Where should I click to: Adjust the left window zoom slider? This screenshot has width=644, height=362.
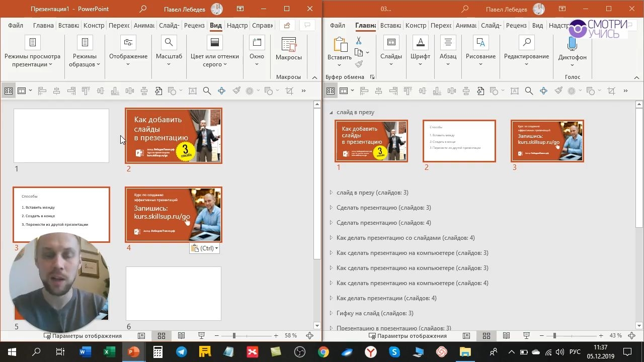(x=234, y=336)
